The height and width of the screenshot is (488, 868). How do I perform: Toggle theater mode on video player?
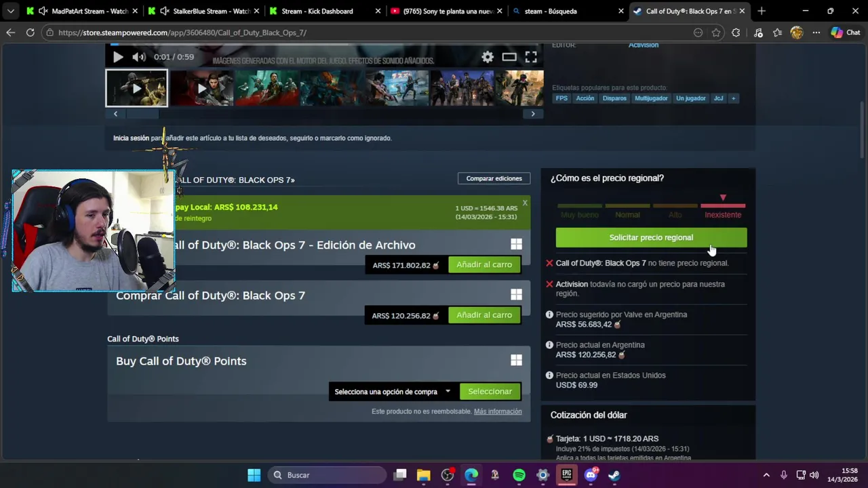click(509, 57)
